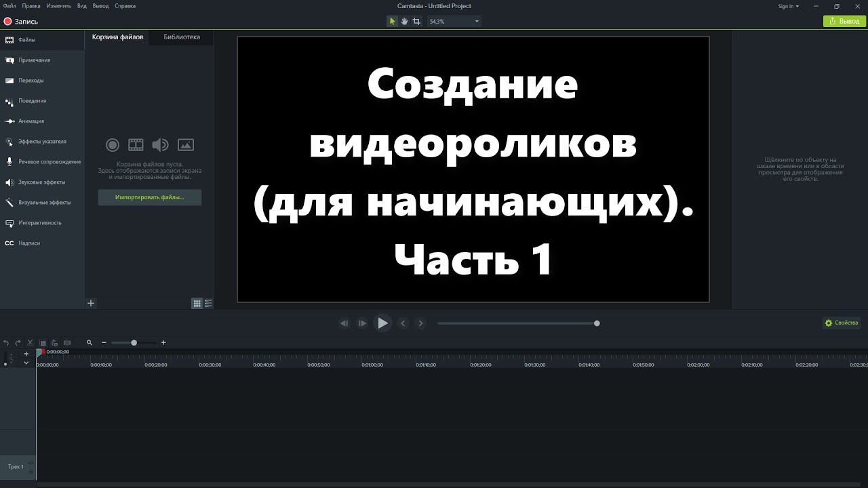
Task: Switch media bin to details list view
Action: point(208,304)
